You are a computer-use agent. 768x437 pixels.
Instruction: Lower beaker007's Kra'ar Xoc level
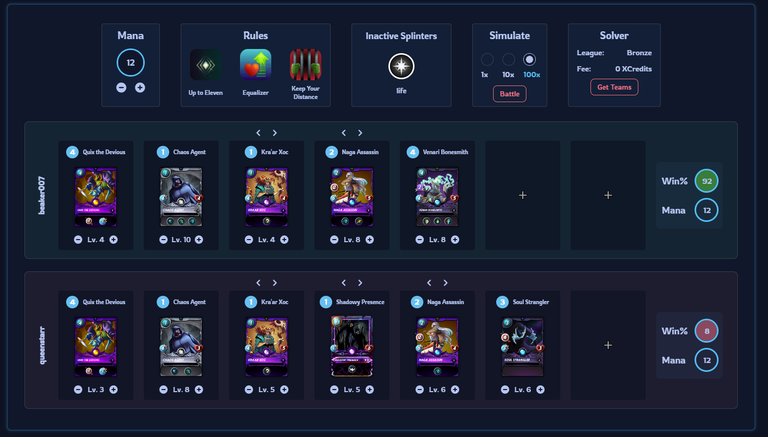point(249,240)
